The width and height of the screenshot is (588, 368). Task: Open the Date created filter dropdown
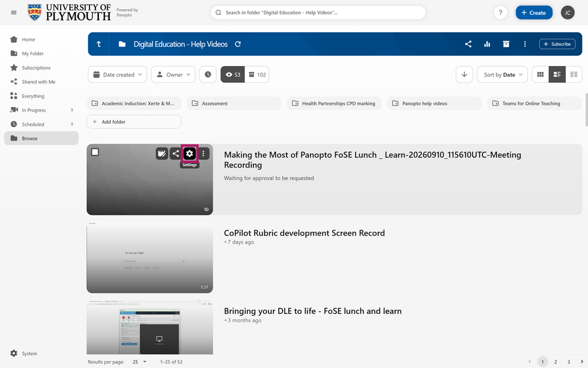117,74
